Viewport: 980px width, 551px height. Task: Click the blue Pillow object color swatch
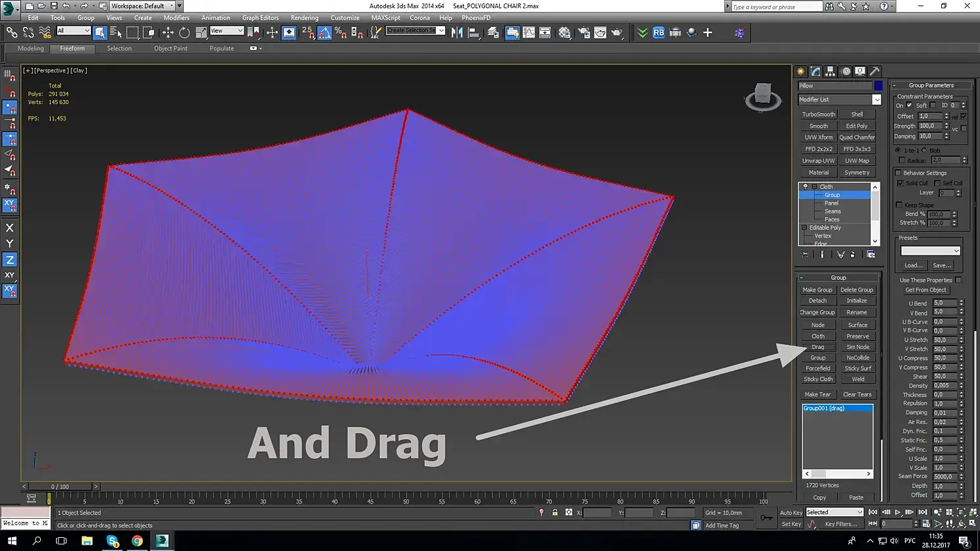tap(878, 86)
